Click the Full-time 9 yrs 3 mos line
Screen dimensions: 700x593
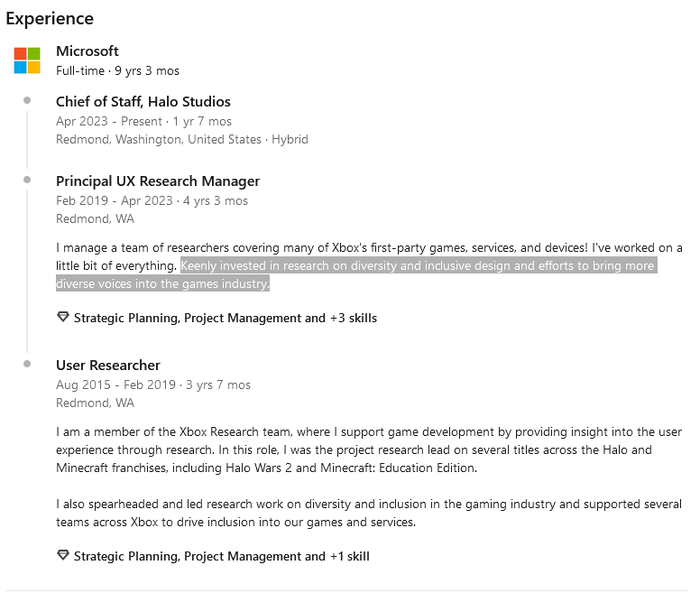click(118, 71)
